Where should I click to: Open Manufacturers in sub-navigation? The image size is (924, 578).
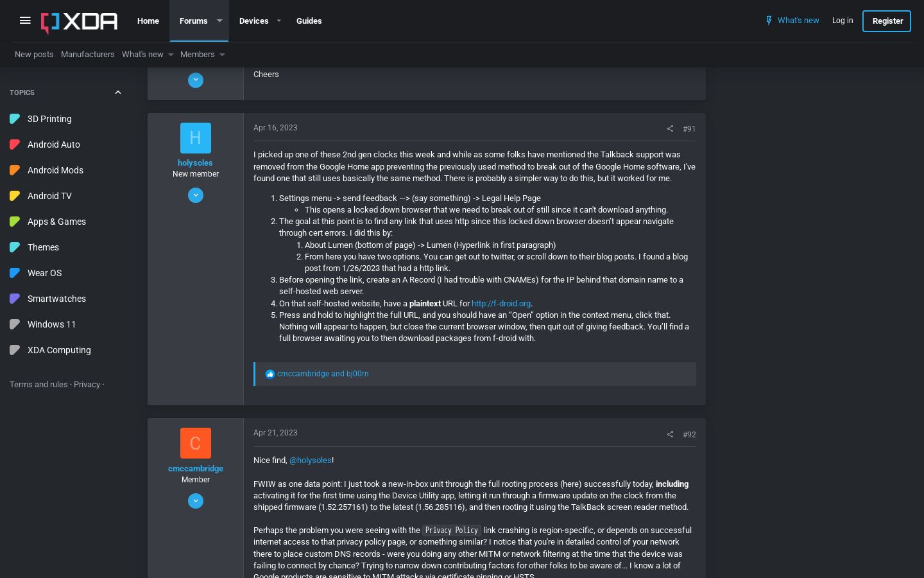pos(88,55)
